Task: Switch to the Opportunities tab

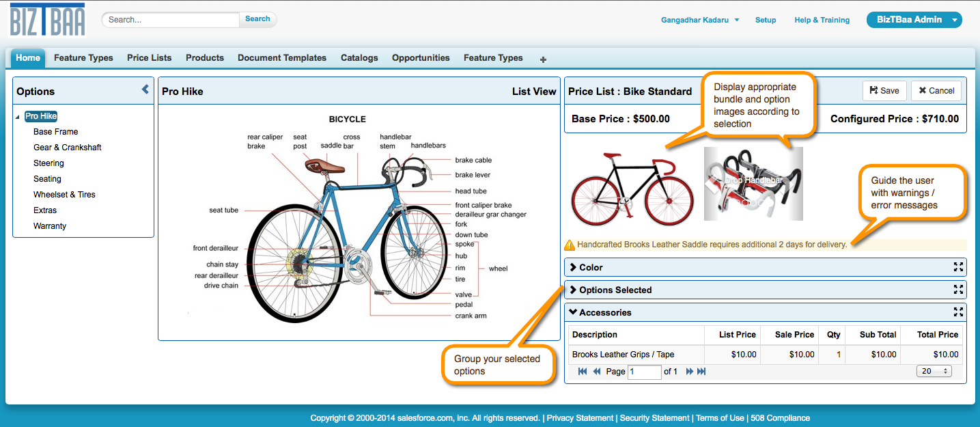Action: tap(421, 58)
